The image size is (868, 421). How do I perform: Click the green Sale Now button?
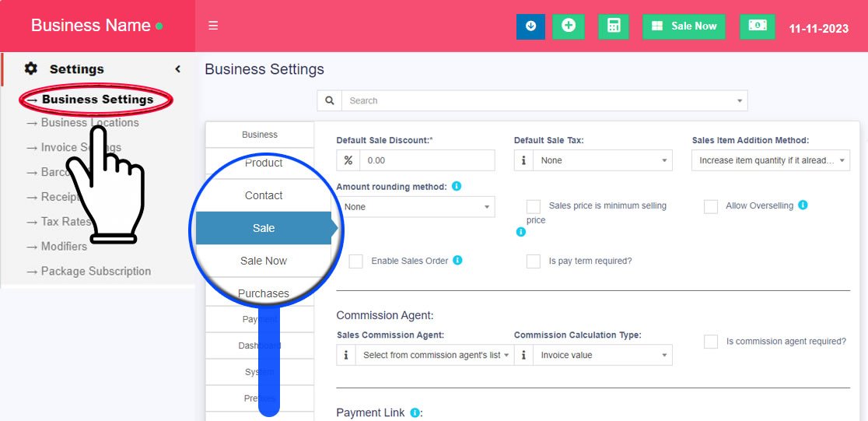coord(684,26)
